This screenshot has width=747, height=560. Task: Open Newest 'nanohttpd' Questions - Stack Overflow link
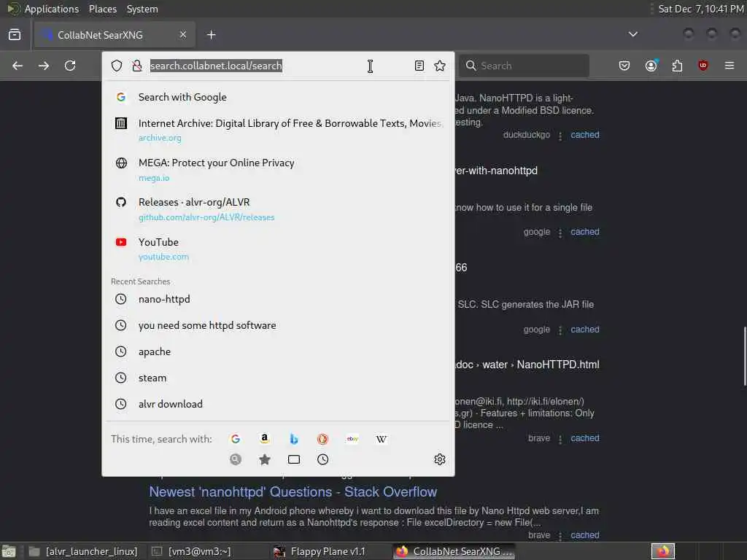tap(293, 492)
